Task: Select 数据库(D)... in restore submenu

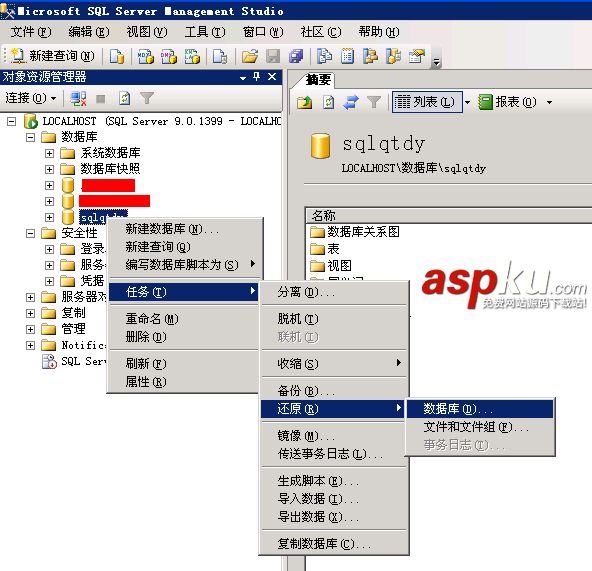Action: [480, 409]
